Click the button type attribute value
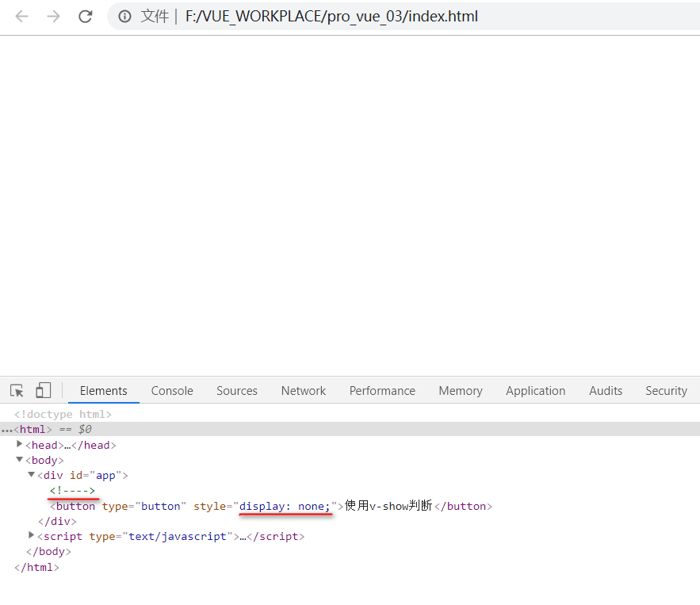Screen dimensions: 700x605 pyautogui.click(x=161, y=507)
